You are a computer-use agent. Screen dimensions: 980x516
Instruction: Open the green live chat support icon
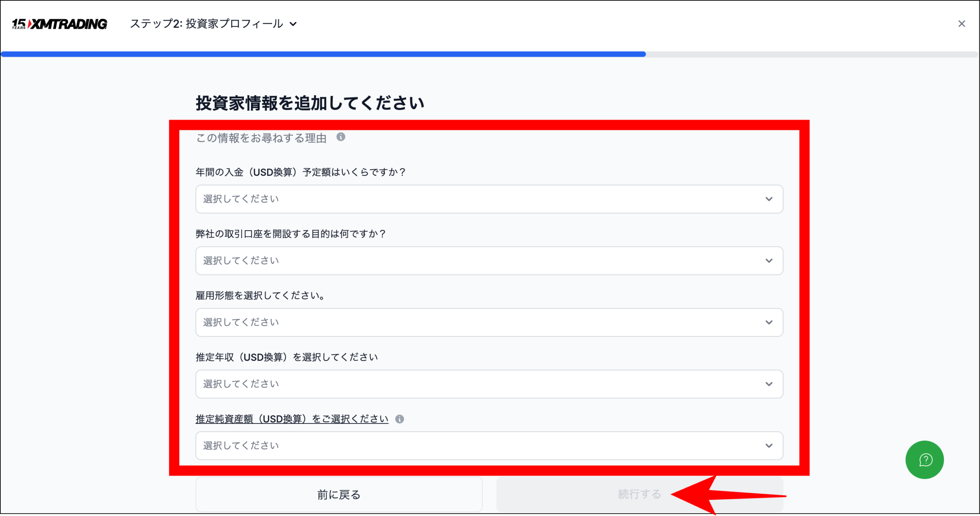[924, 460]
